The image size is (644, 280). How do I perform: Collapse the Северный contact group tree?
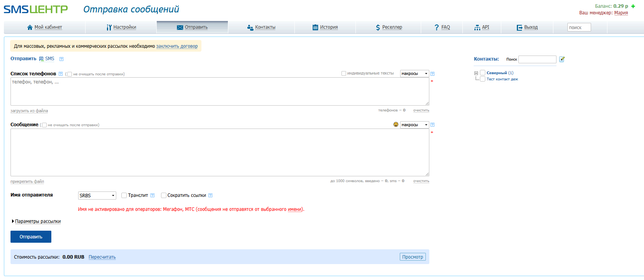[x=476, y=73]
